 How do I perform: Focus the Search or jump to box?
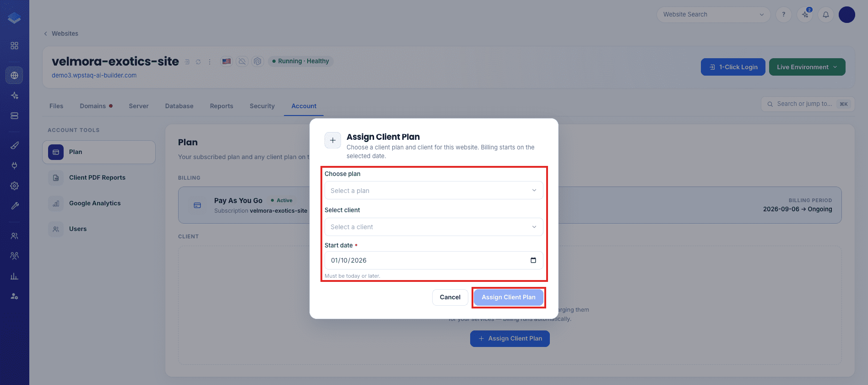pos(808,104)
